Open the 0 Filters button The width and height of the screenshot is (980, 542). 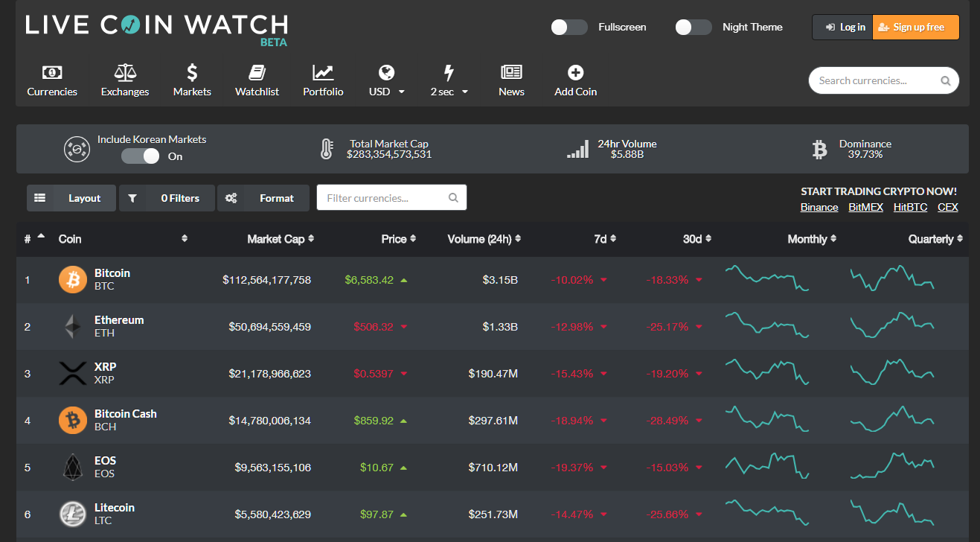click(167, 198)
